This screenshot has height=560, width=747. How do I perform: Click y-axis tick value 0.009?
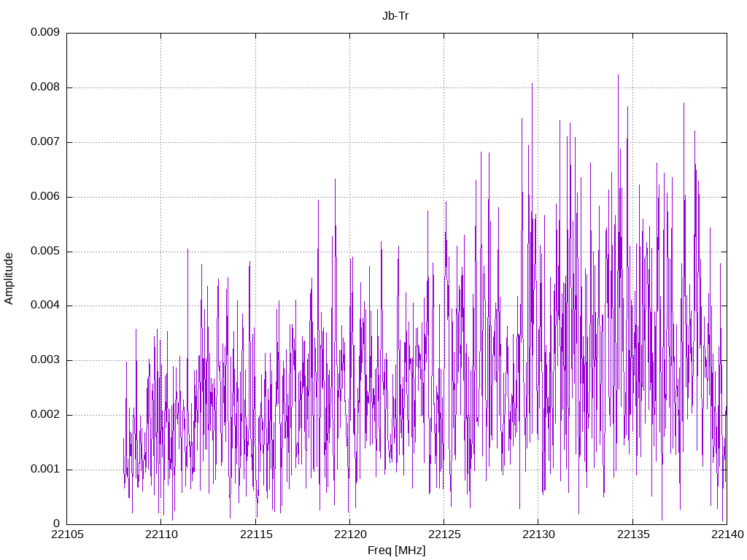coord(45,32)
